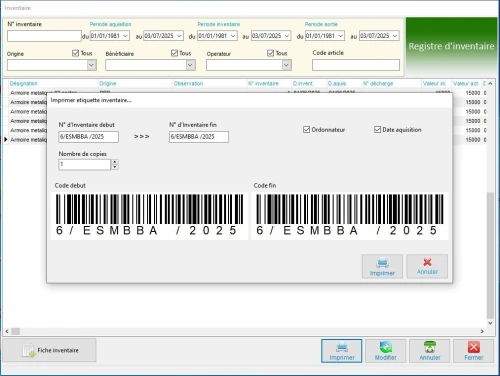Click Imprimer button in the label dialog
Screen dimensions: 500x376
pyautogui.click(x=382, y=266)
